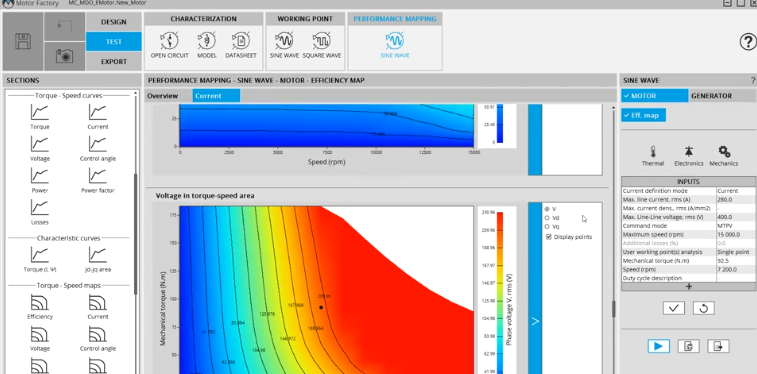The height and width of the screenshot is (374, 757).
Task: Select Performance Mapping Sine Wave test
Action: click(x=395, y=45)
